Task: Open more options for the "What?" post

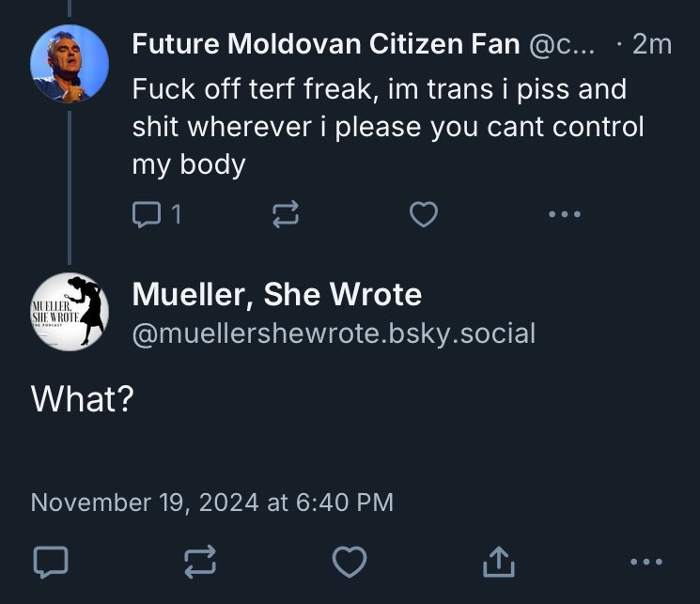Action: 647,562
